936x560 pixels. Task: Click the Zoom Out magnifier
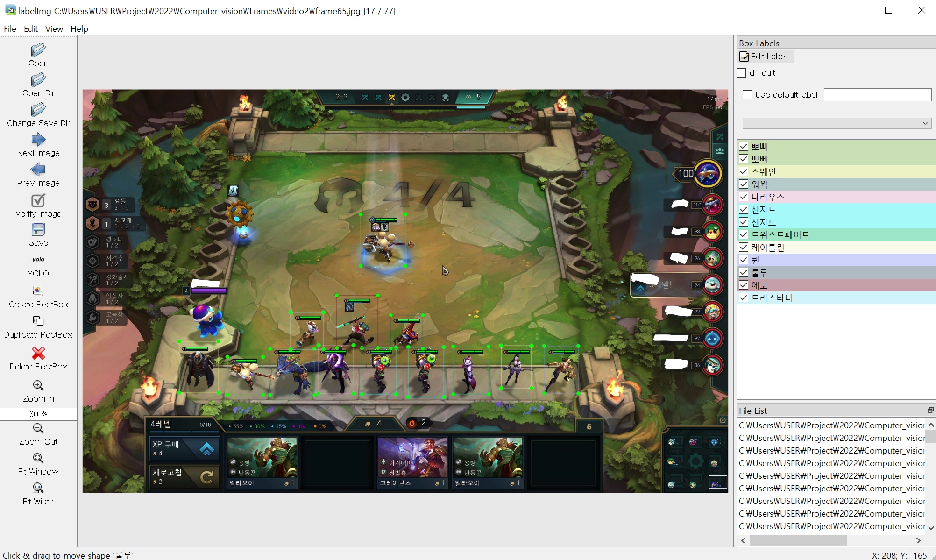coord(38,428)
